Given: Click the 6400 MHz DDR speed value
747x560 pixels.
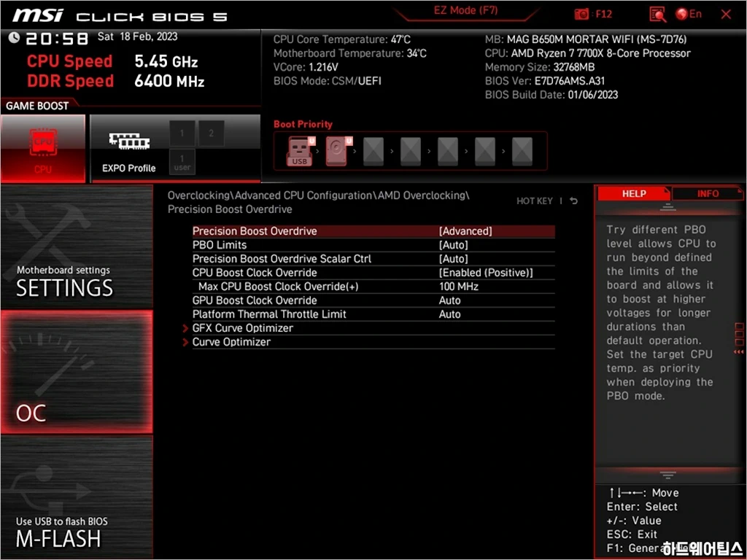Looking at the screenshot, I should 169,81.
